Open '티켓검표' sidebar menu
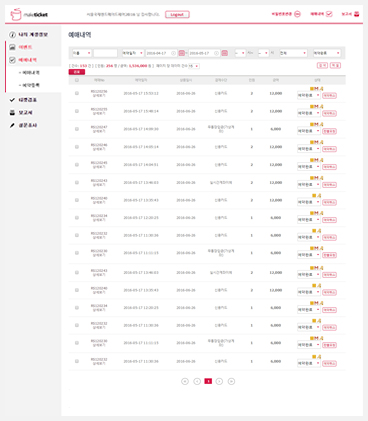Screen dimensions: 368x421 click(27, 100)
